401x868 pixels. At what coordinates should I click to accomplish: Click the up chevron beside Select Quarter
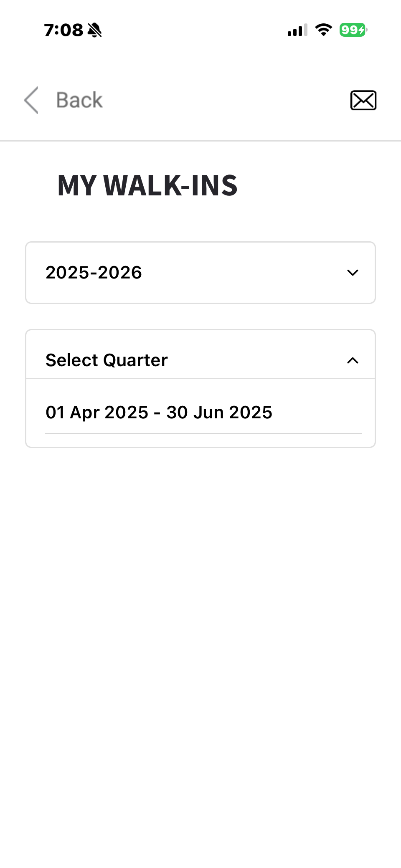click(x=353, y=360)
